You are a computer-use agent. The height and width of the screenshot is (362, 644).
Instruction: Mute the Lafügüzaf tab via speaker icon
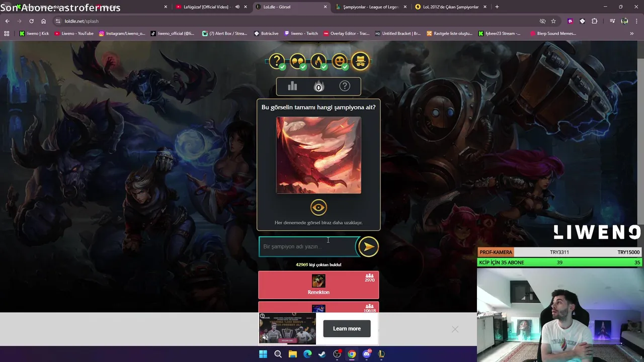click(237, 7)
